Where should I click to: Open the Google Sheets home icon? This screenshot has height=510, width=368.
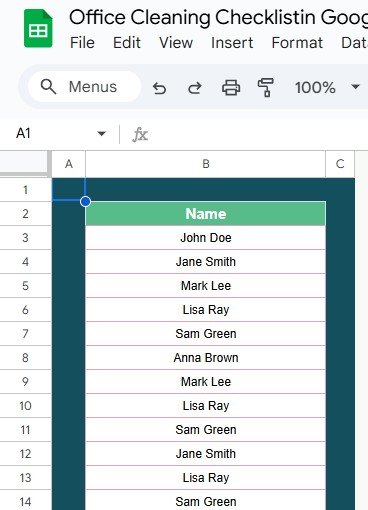38,28
